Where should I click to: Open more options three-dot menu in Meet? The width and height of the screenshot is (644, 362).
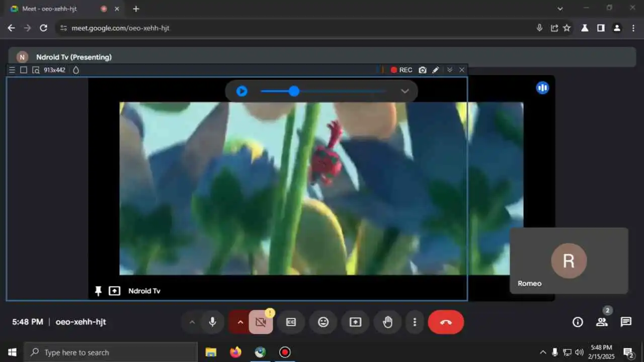click(415, 322)
